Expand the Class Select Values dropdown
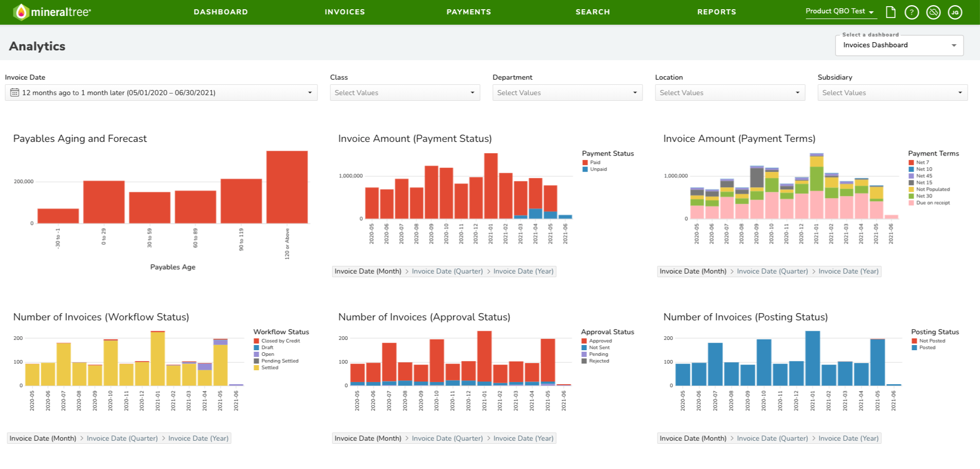Screen dimensions: 980x469 coord(405,93)
